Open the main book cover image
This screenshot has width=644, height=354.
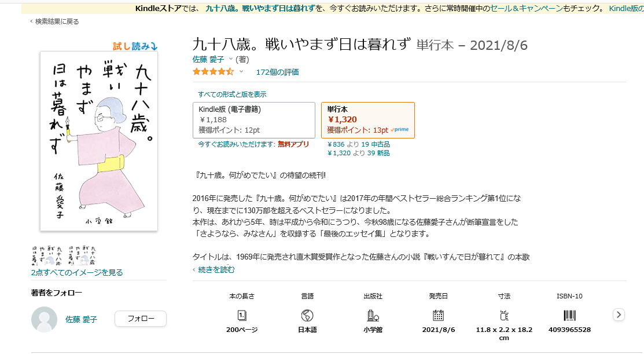tap(99, 141)
